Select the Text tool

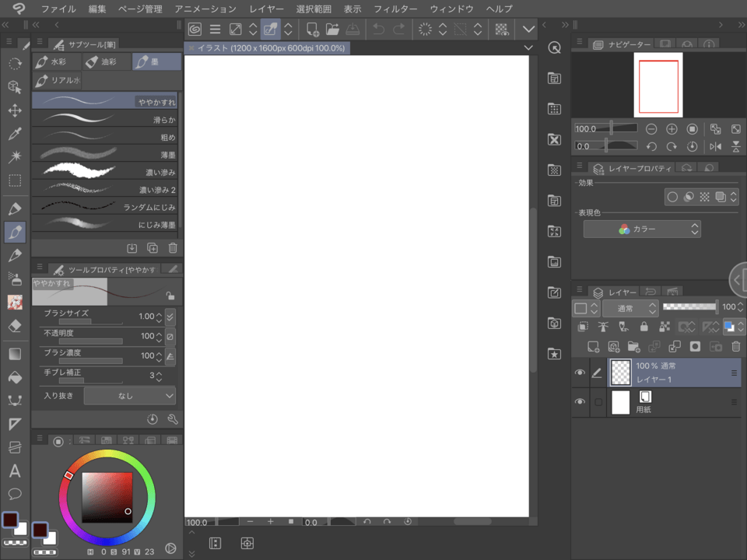(x=15, y=471)
